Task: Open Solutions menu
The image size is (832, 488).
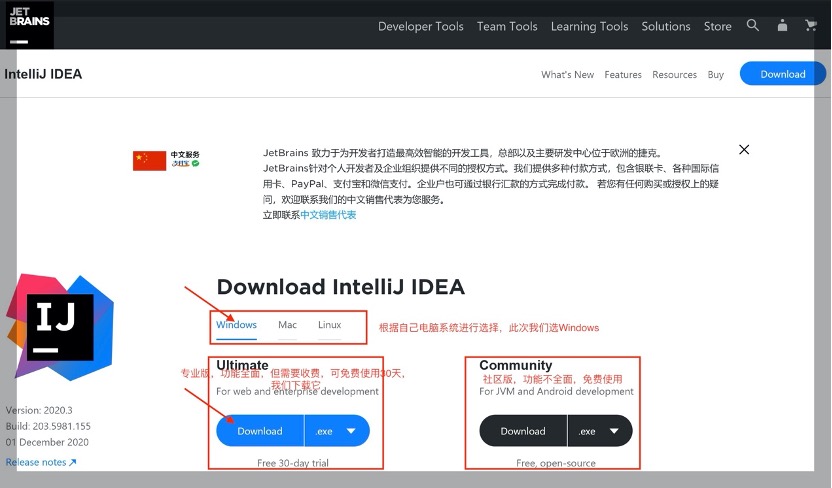Action: point(665,26)
